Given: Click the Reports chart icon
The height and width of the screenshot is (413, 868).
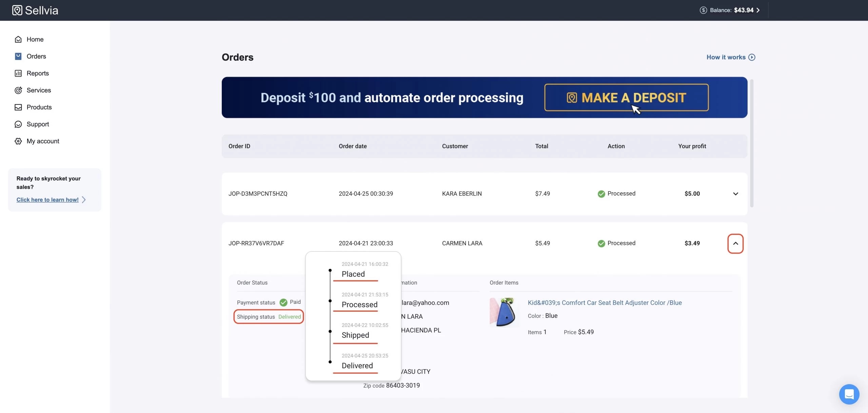Looking at the screenshot, I should (18, 73).
